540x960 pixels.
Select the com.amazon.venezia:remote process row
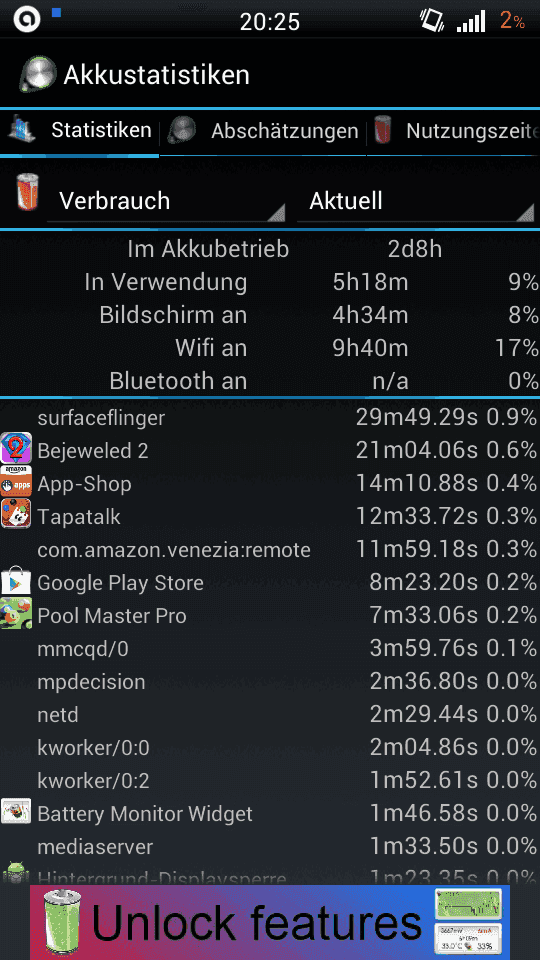point(270,550)
